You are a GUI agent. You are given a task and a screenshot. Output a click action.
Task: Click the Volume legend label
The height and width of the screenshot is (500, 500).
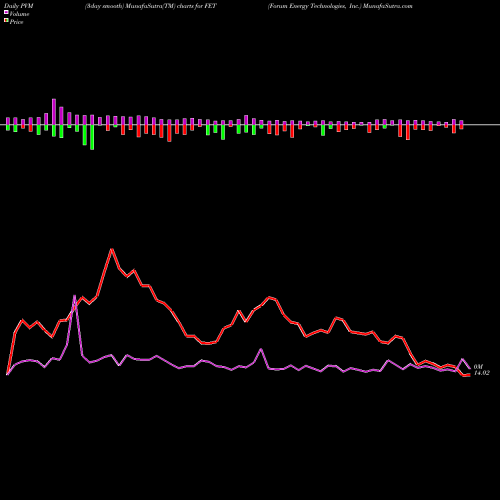click(x=19, y=14)
